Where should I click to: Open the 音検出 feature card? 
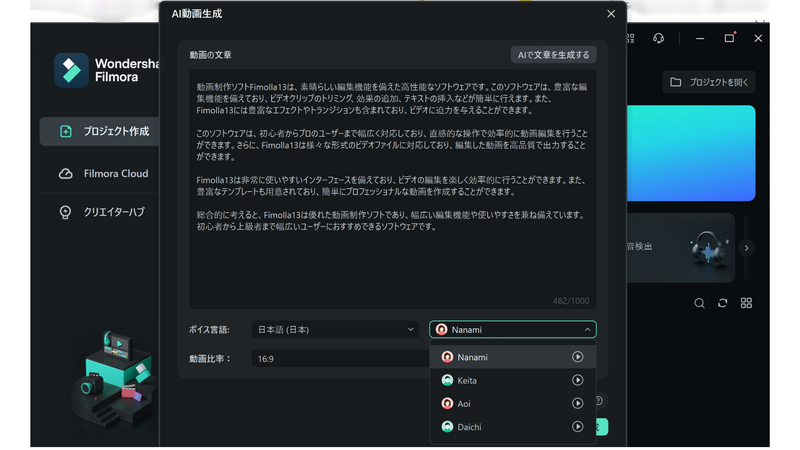coord(681,248)
